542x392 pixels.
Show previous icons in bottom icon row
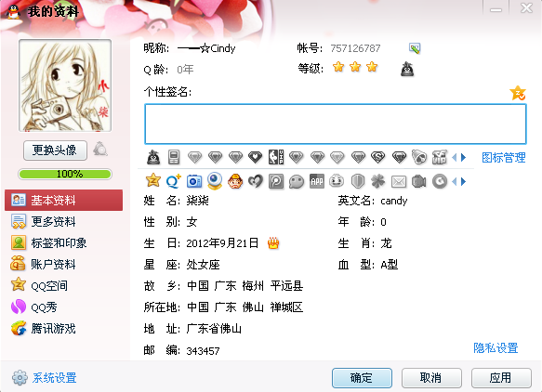pyautogui.click(x=455, y=181)
